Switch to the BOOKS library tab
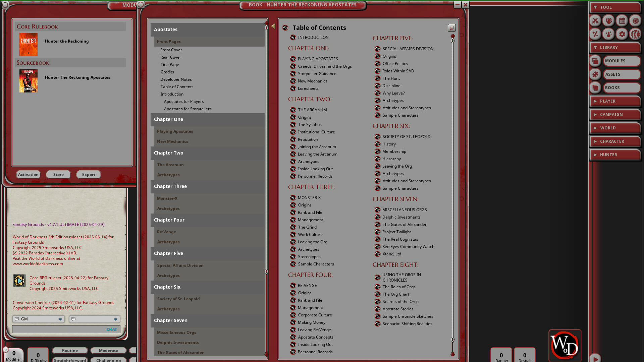Viewport: 644px width, 362px height. pos(622,87)
